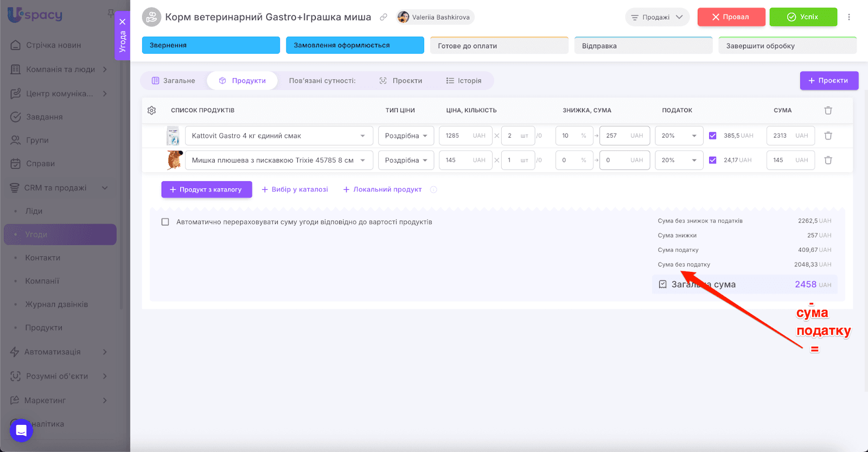Delete the Trixie plush mouse row
868x452 pixels.
pos(828,160)
